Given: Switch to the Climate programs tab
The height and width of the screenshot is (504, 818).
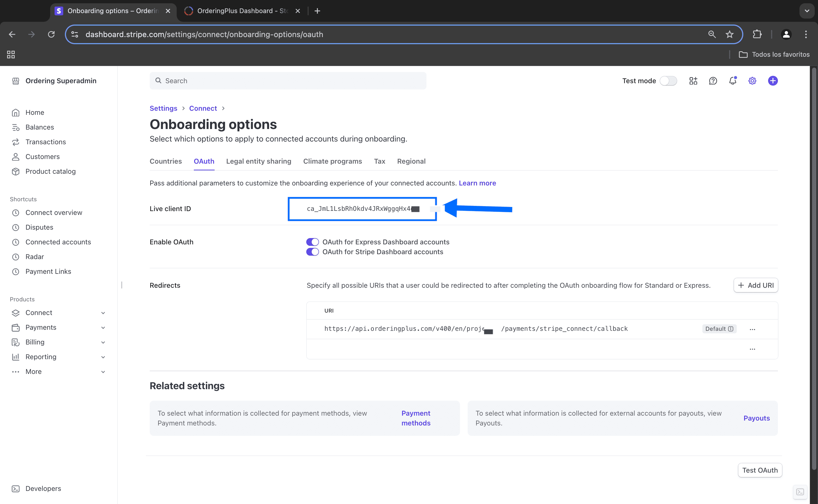Looking at the screenshot, I should click(333, 161).
